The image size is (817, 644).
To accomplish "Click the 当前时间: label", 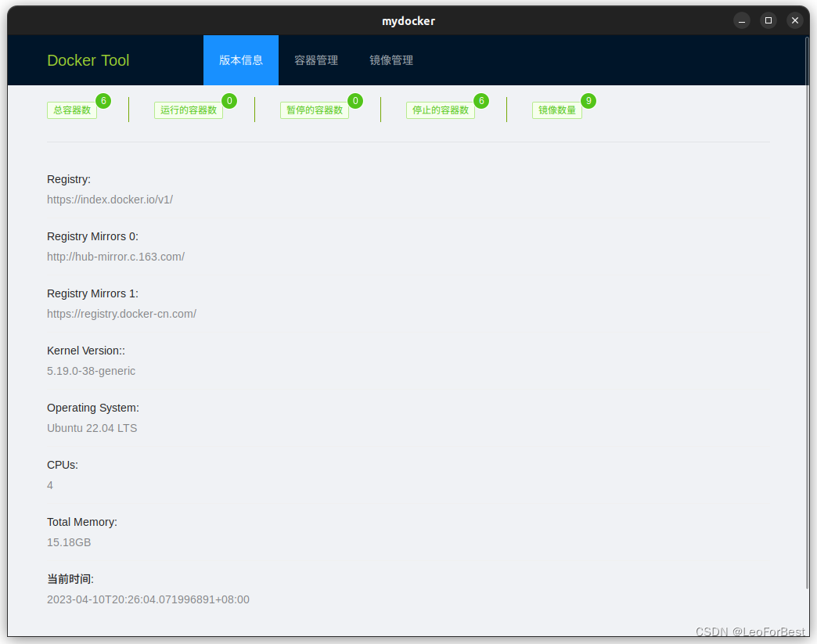I will (70, 579).
